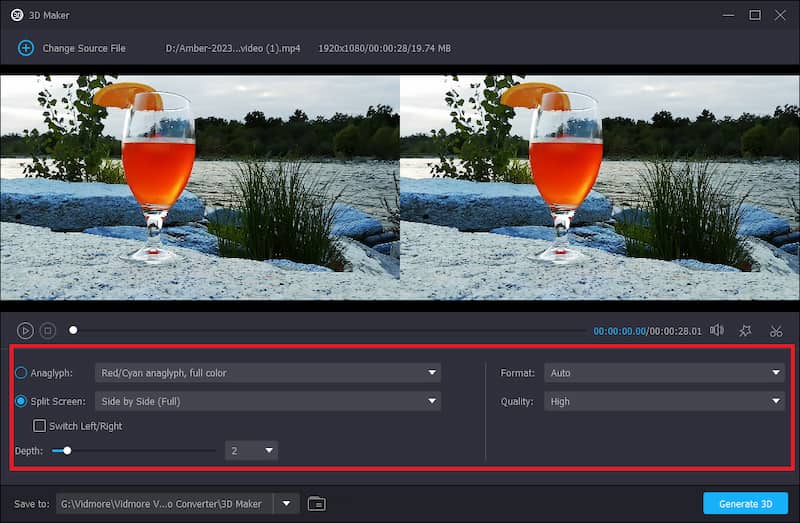Mute the volume speaker icon

[x=716, y=330]
